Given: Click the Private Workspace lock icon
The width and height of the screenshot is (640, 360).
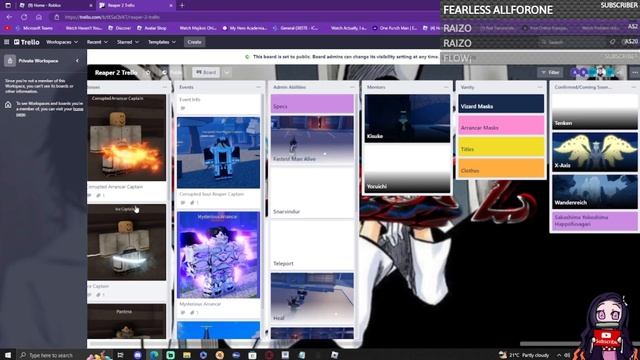Looking at the screenshot, I should 10,61.
